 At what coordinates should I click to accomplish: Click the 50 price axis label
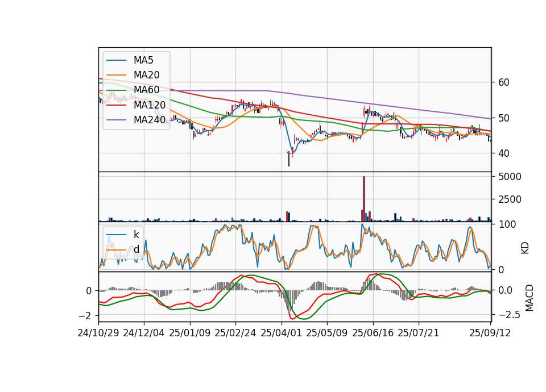[504, 118]
